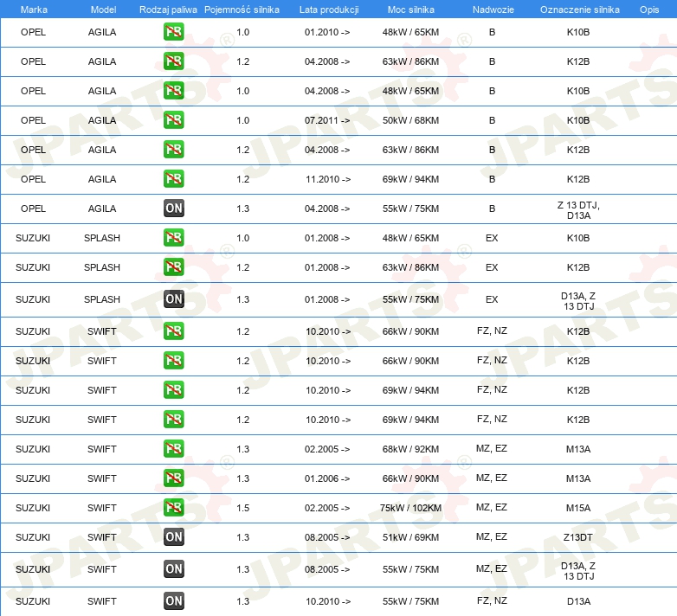
Task: Click the Nadwozie column header
Action: tap(493, 10)
